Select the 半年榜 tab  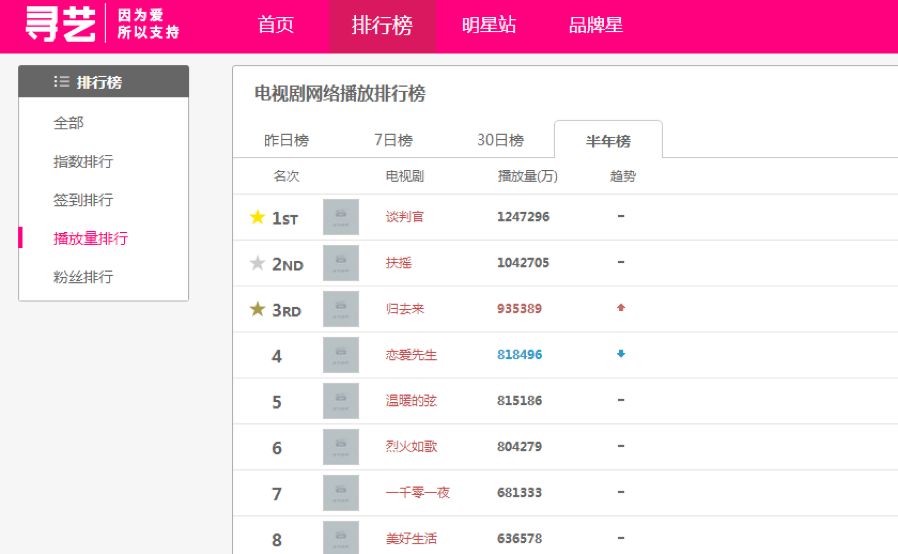pyautogui.click(x=608, y=140)
